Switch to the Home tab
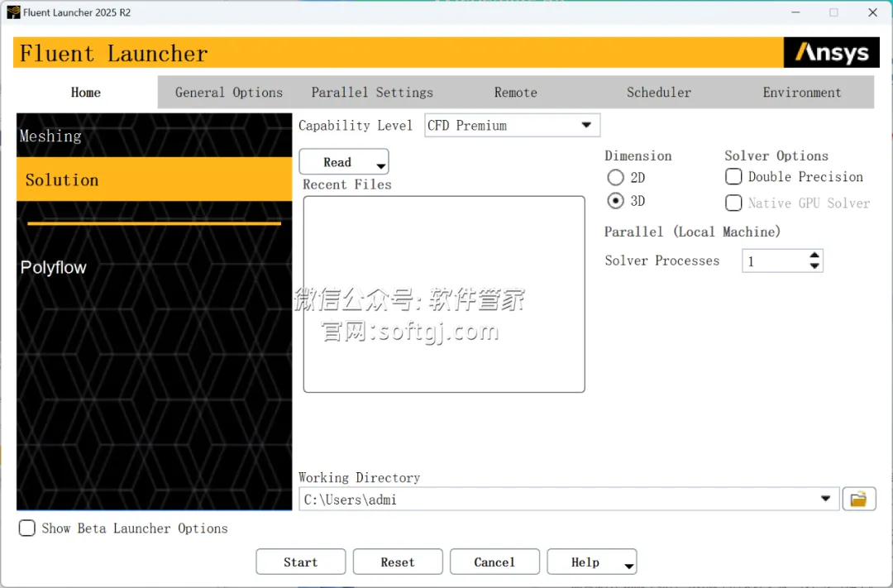The image size is (893, 588). coord(85,93)
